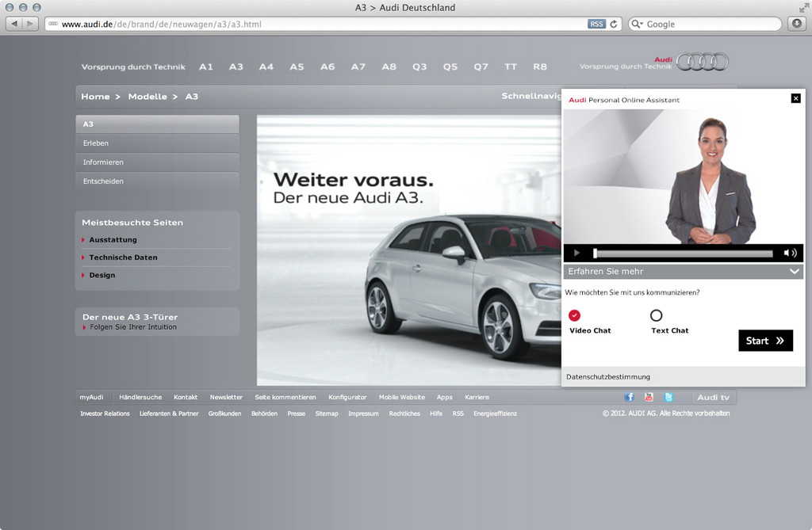
Task: Open the Design link
Action: click(102, 276)
